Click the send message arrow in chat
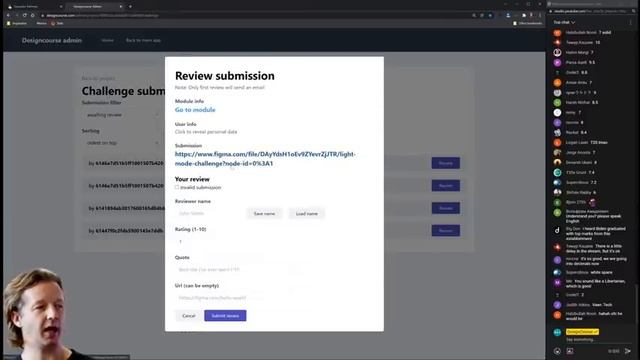640x360 pixels. [x=628, y=351]
